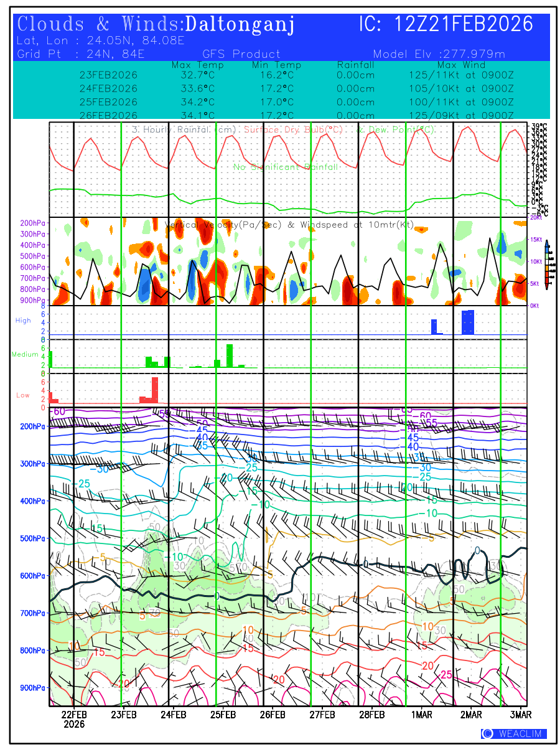Click the 1MAR date axis label
Screen dimensions: 560x747
(421, 713)
